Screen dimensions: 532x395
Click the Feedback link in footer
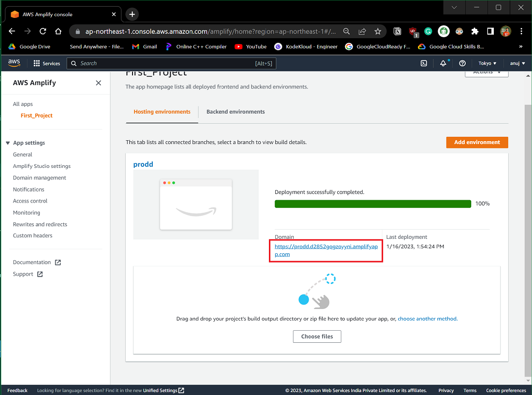[17, 391]
